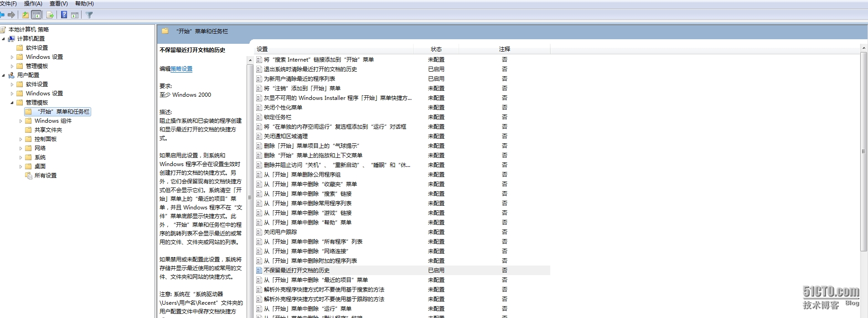Collapse the 计算机配置 tree node
868x318 pixels.
[3, 39]
